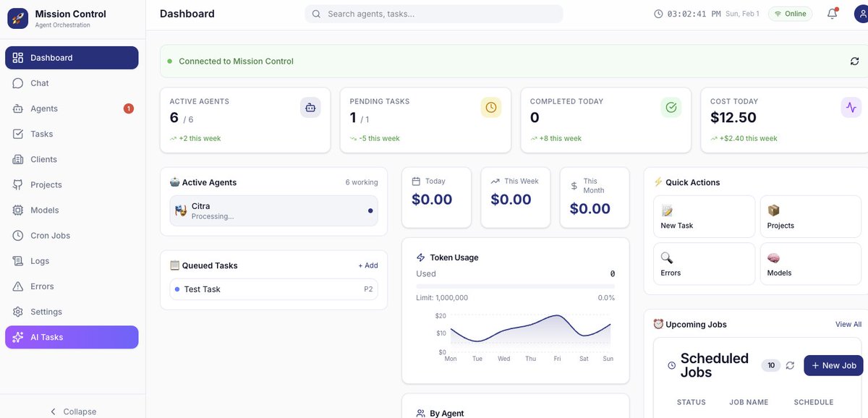Open Chat from the sidebar
868x418 pixels.
coord(72,83)
